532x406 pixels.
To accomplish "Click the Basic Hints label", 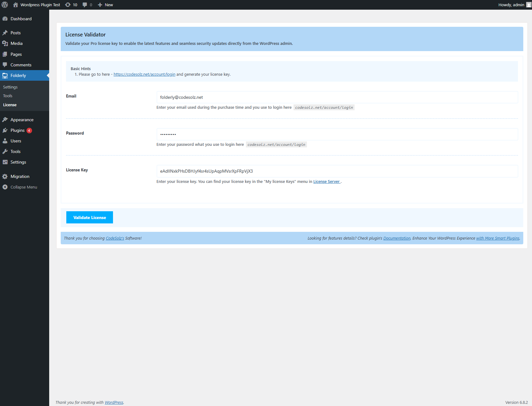I will 81,69.
